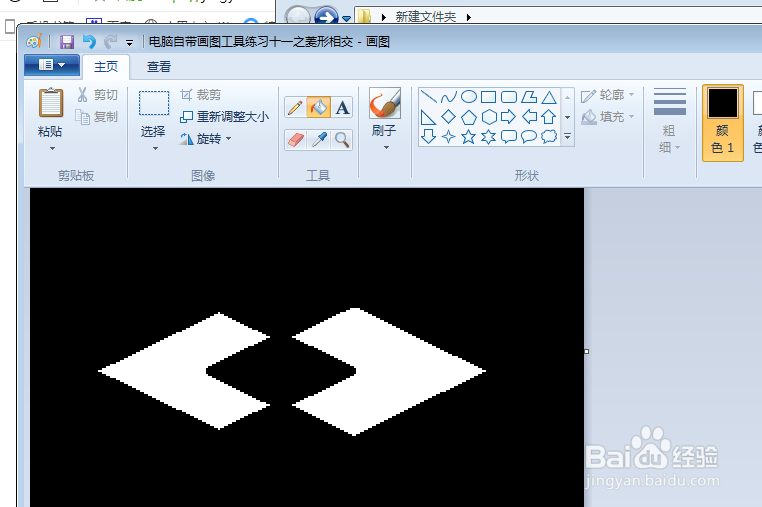Click the Save icon in title bar
The image size is (762, 507).
67,42
